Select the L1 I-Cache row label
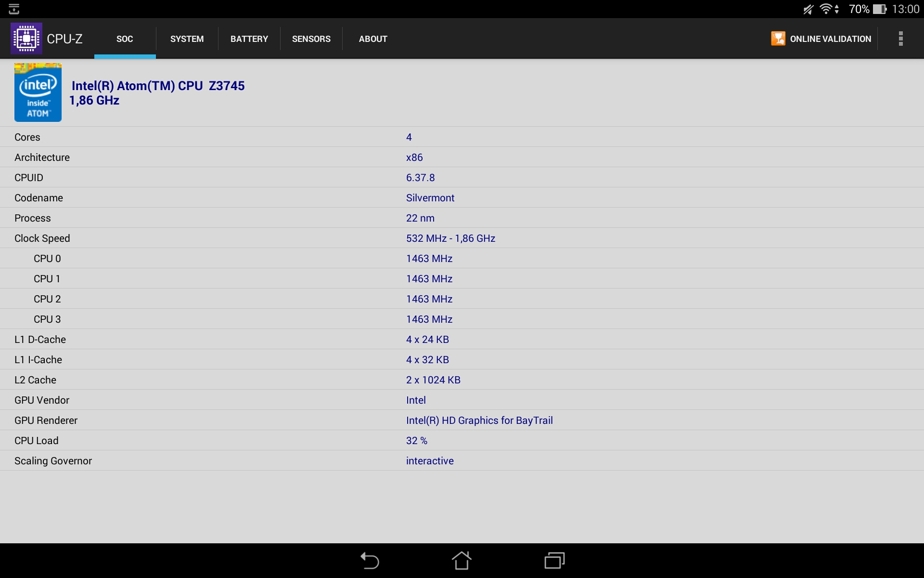924x578 pixels. 38,360
